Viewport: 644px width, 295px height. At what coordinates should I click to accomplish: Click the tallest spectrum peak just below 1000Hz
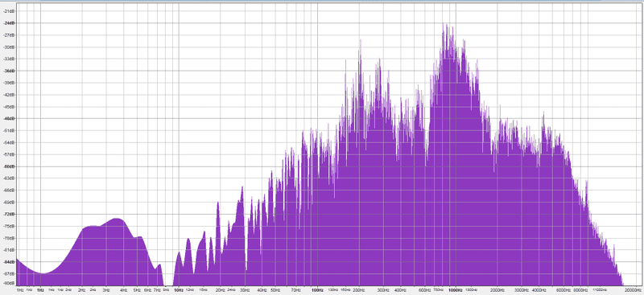tap(445, 26)
